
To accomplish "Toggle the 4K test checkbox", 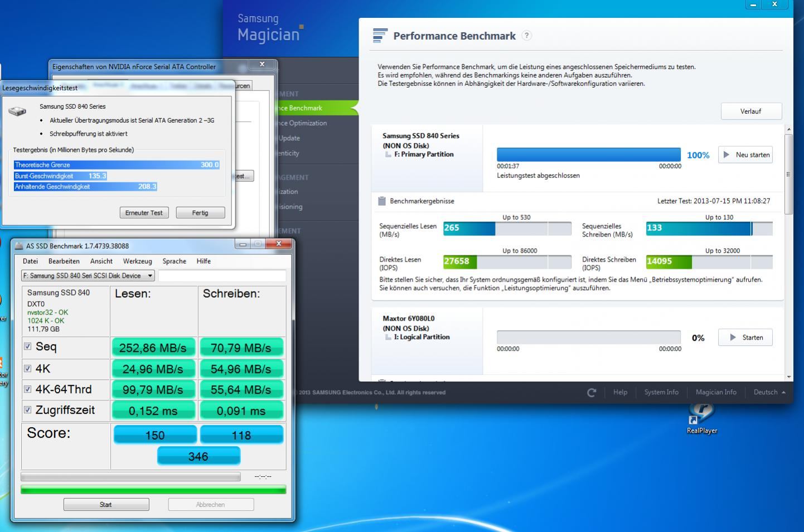I will [x=27, y=368].
